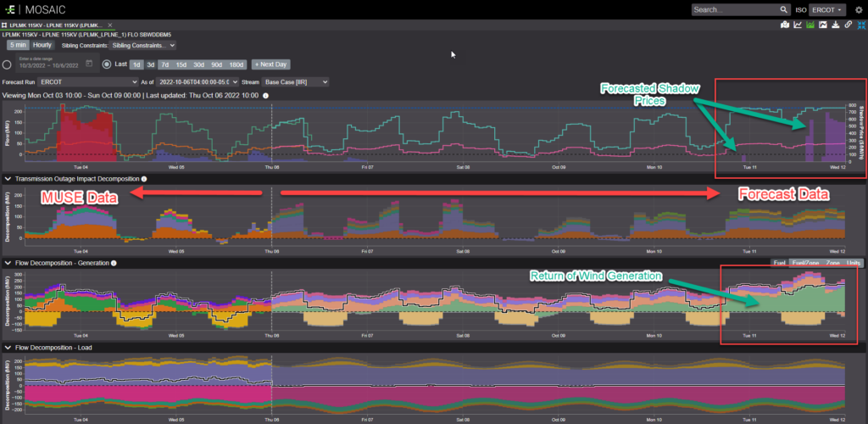
Task: Select the custom date range radio button
Action: (8, 64)
